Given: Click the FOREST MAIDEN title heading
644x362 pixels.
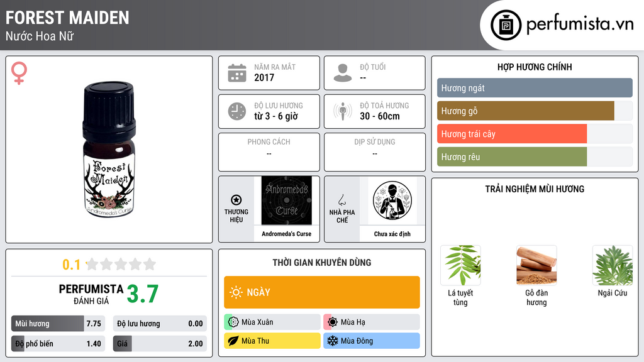Looking at the screenshot, I should coord(67,18).
